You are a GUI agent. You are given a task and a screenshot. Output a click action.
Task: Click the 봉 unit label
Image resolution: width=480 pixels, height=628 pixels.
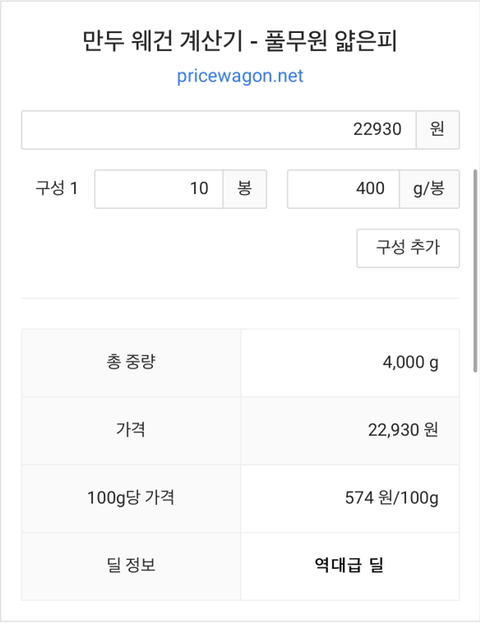(x=245, y=189)
